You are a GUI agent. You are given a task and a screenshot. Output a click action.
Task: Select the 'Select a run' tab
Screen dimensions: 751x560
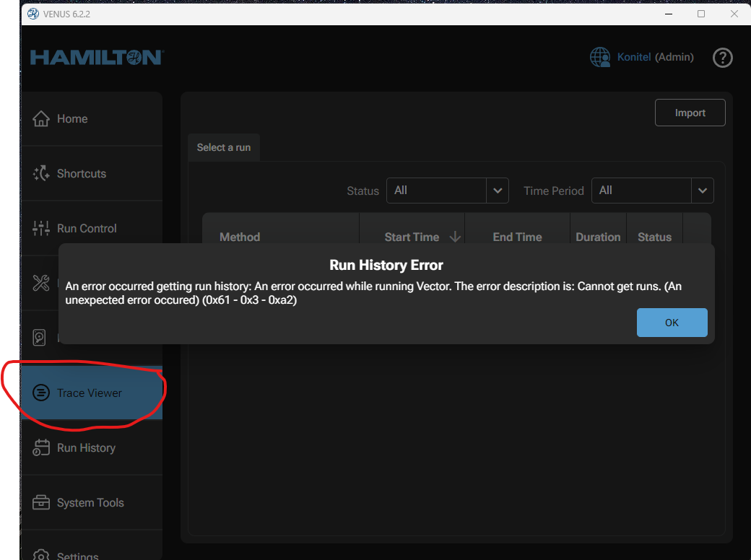tap(224, 147)
